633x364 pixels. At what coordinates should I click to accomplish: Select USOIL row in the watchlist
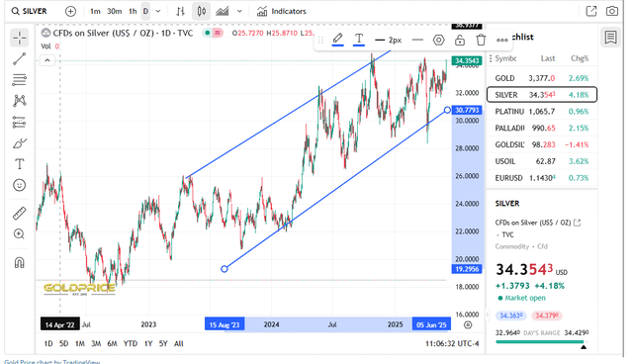pyautogui.click(x=542, y=161)
